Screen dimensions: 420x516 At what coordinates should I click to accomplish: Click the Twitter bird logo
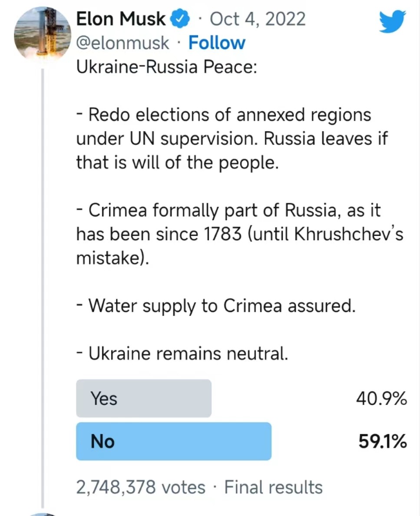click(x=392, y=22)
